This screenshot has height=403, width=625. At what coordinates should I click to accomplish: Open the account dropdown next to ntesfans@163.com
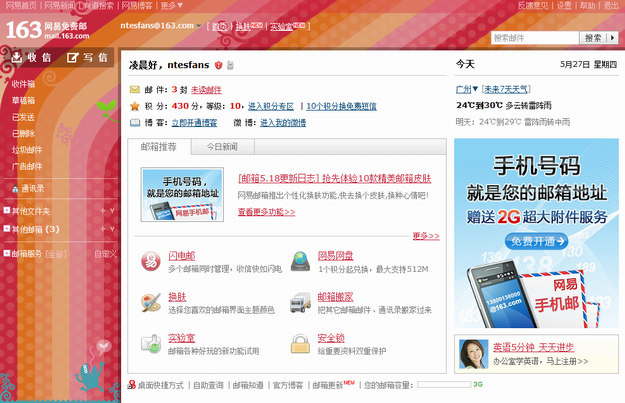click(x=199, y=26)
